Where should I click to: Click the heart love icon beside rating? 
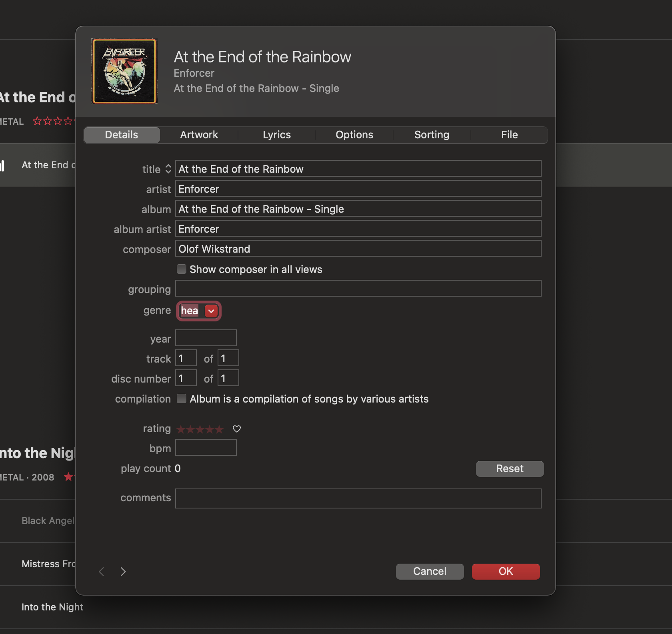tap(237, 429)
